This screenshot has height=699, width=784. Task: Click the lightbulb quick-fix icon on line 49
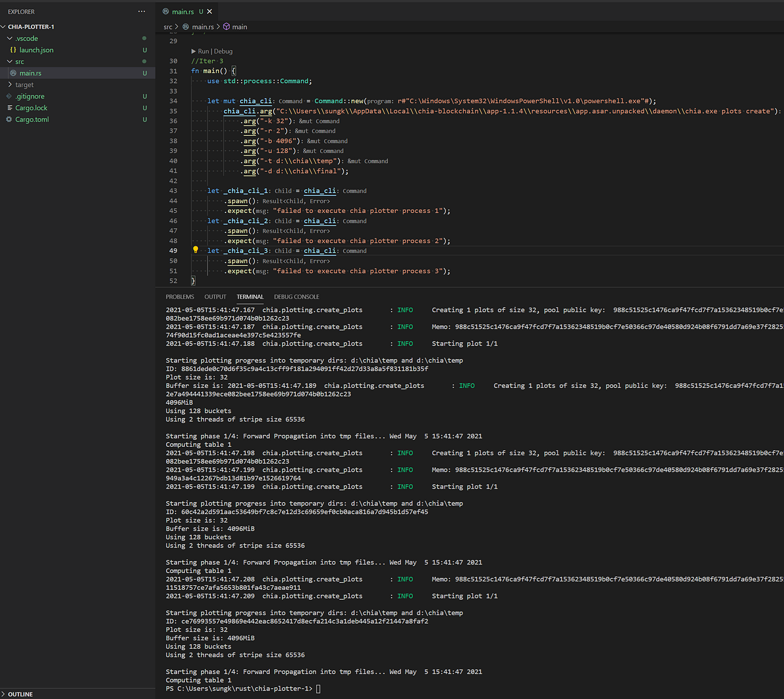[x=195, y=250]
